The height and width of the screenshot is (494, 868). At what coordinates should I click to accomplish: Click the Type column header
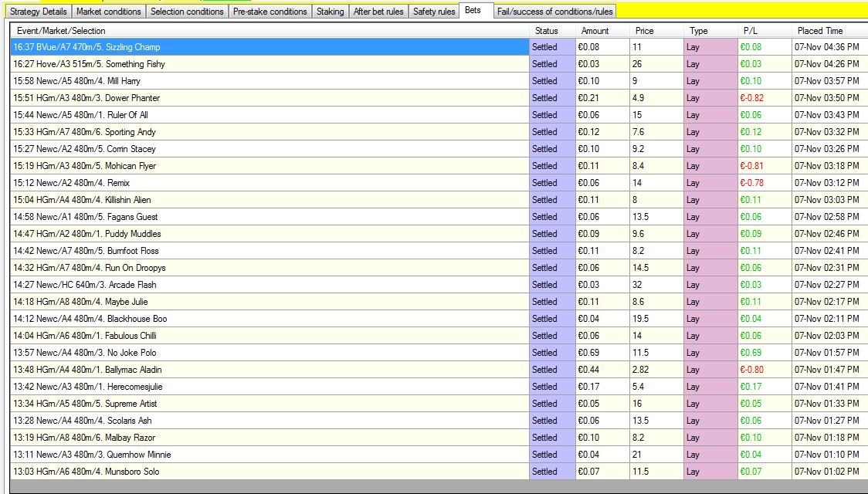710,30
